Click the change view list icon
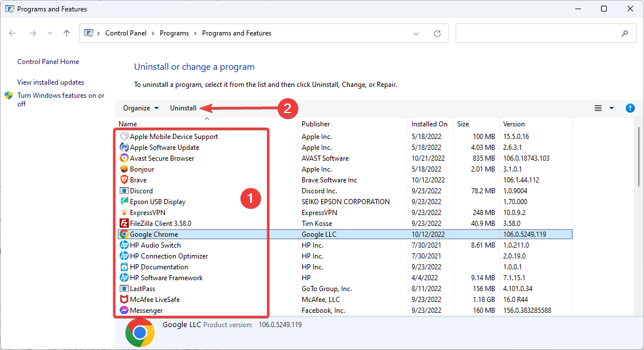644x350 pixels. [598, 108]
